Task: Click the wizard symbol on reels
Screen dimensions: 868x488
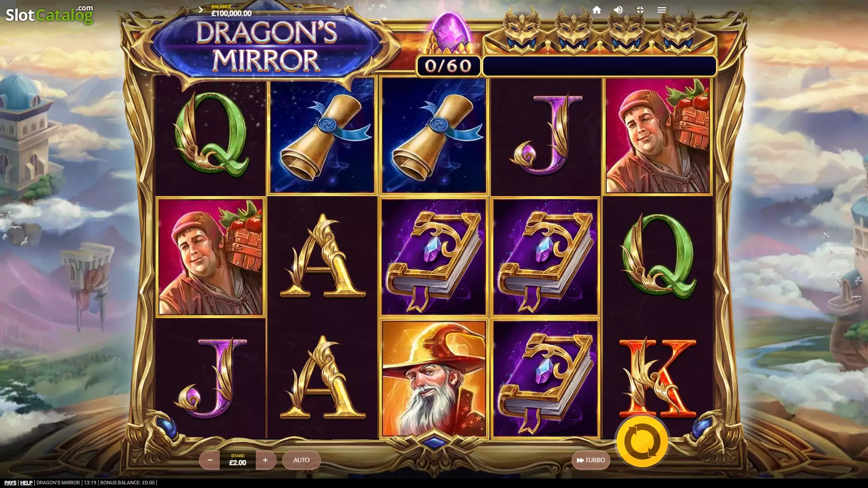Action: click(x=434, y=378)
